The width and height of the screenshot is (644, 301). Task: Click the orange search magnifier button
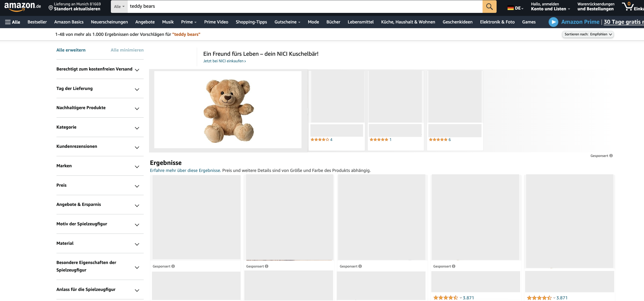pyautogui.click(x=489, y=7)
